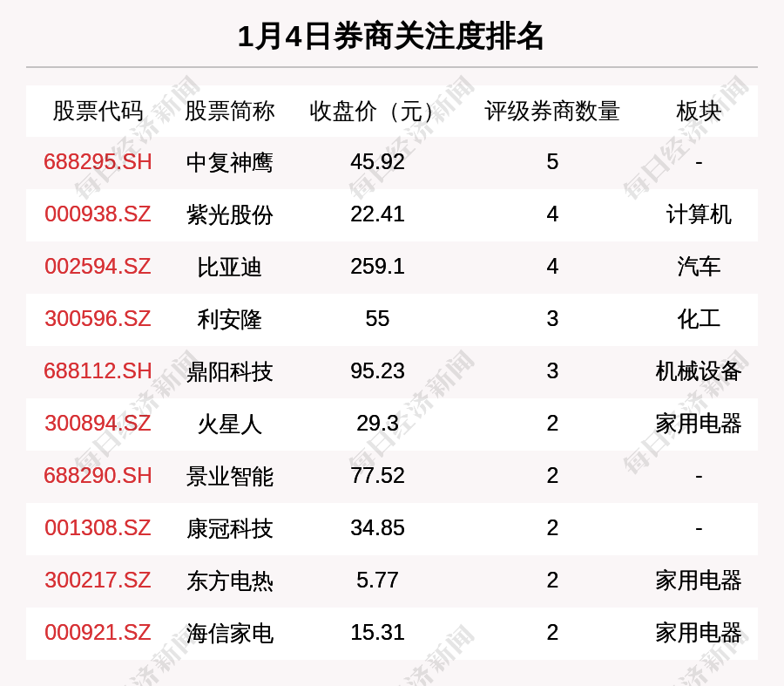784x686 pixels.
Task: Click broker count 2 for 景业智能
Action: pos(552,475)
